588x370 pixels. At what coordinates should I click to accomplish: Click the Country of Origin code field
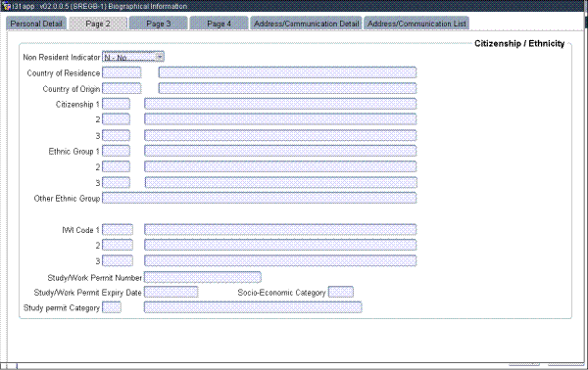coord(122,88)
